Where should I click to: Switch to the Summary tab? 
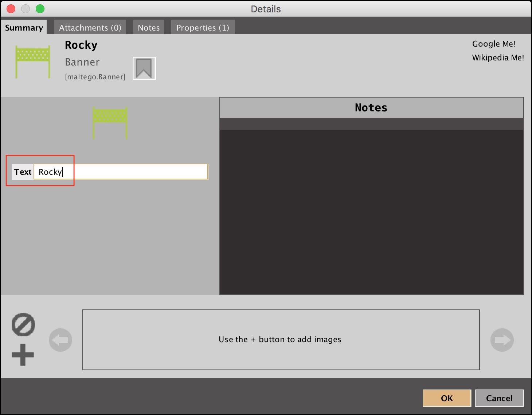coord(24,28)
